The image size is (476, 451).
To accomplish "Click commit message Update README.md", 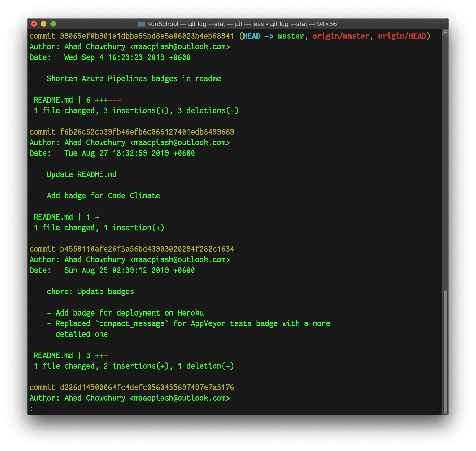I will point(82,174).
